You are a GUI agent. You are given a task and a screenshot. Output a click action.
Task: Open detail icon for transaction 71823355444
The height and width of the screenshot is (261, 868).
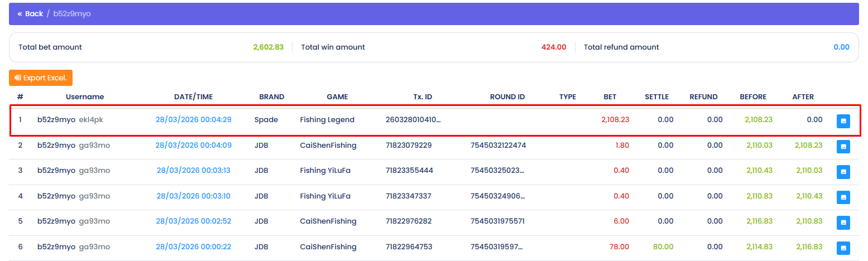point(843,171)
